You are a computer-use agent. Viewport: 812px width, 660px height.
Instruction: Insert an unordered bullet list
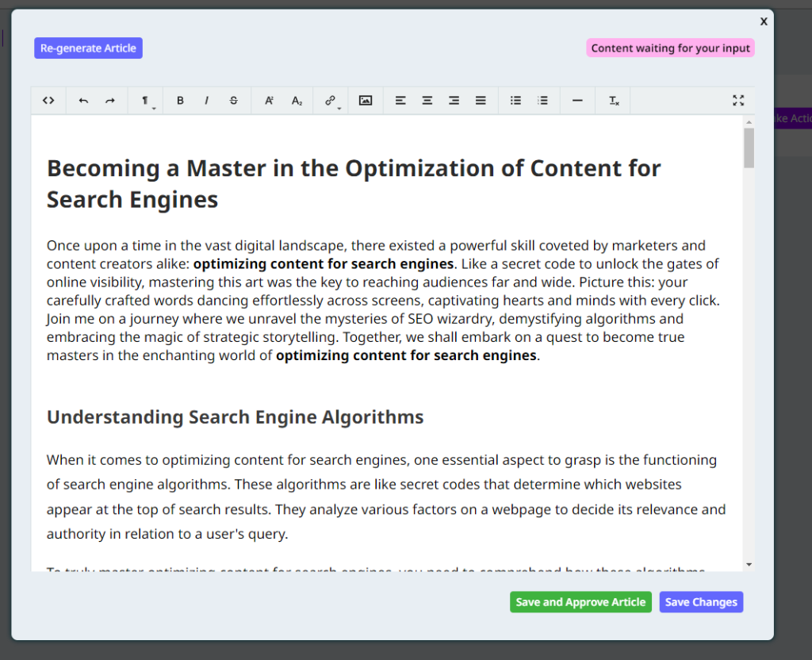(515, 101)
